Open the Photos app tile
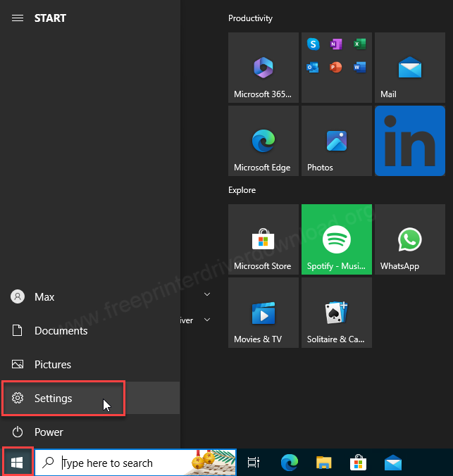453x476 pixels. tap(336, 141)
